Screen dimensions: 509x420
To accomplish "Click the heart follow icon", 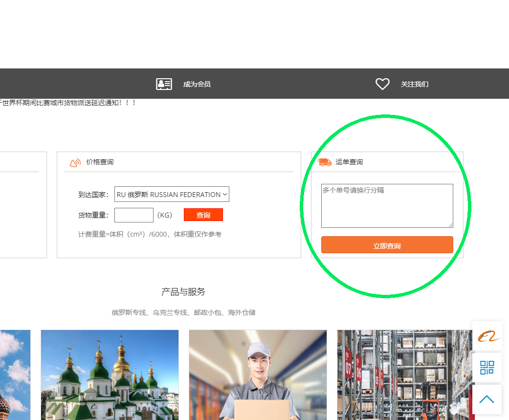I will point(382,84).
